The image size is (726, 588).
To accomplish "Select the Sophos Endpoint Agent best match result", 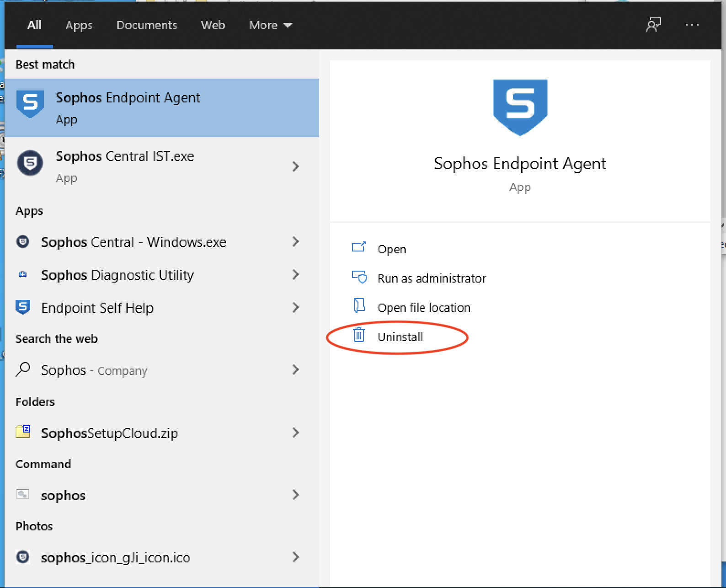I will [162, 108].
